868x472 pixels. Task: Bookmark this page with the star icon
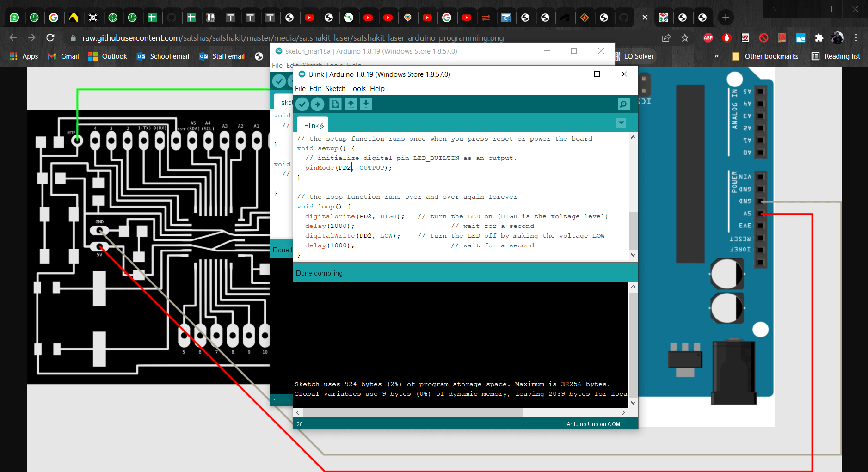pyautogui.click(x=685, y=38)
